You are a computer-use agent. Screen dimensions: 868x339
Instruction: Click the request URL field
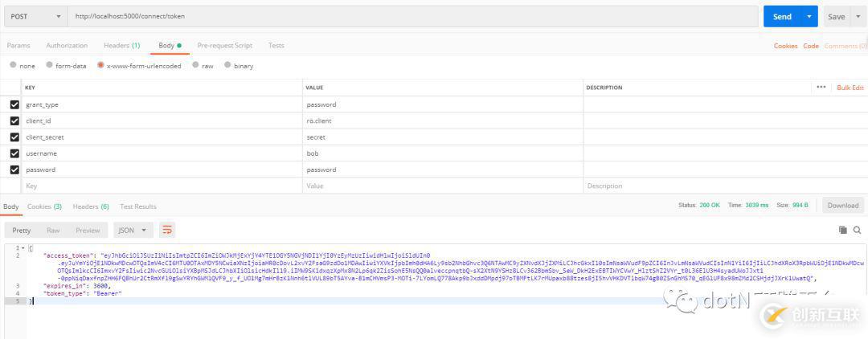click(x=413, y=17)
